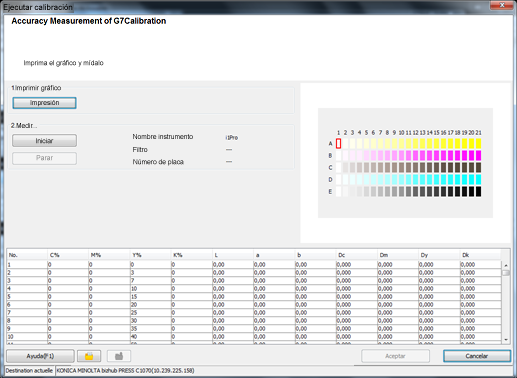Select the red-outlined patch A1 in chart
This screenshot has height=378, width=517.
[x=338, y=144]
